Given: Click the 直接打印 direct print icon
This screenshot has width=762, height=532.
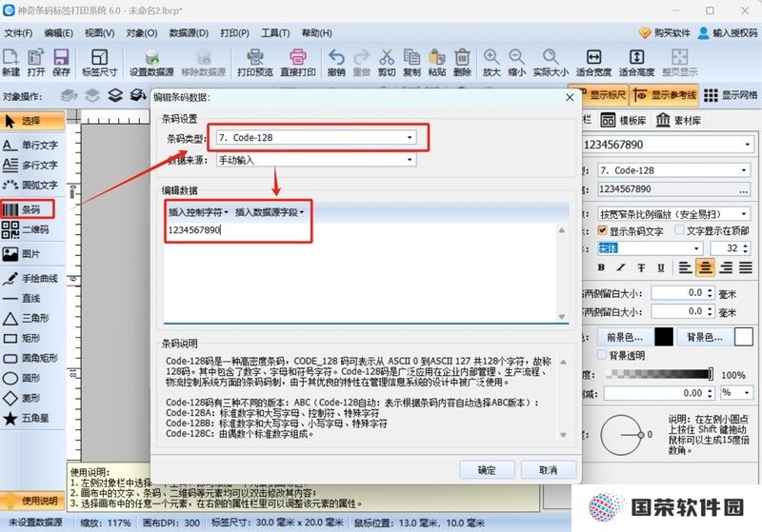Looking at the screenshot, I should (297, 62).
